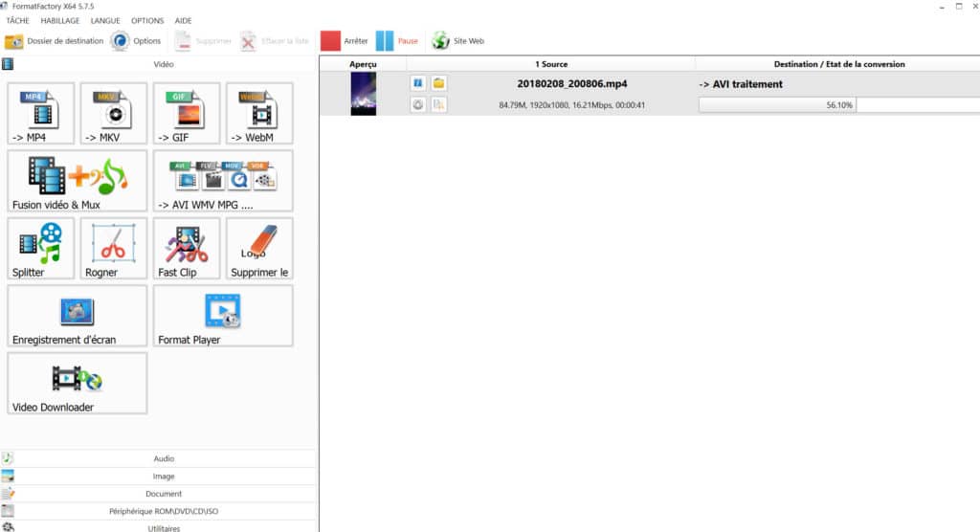Image resolution: width=980 pixels, height=532 pixels.
Task: Select the WebM conversion option
Action: 259,114
